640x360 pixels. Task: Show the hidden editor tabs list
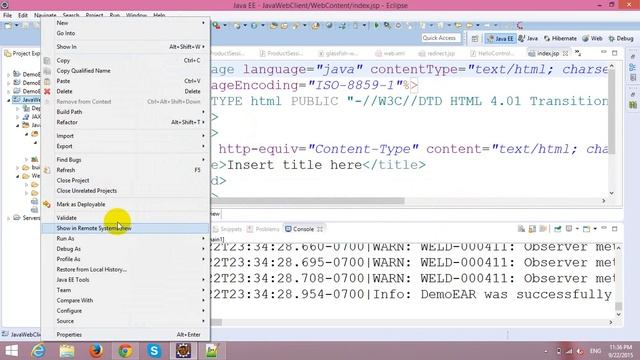tap(578, 53)
